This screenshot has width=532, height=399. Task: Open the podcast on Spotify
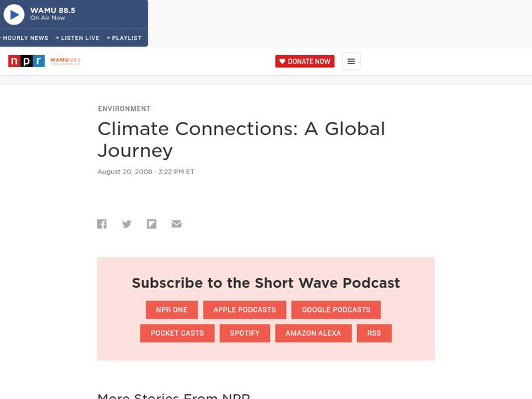[x=245, y=333]
